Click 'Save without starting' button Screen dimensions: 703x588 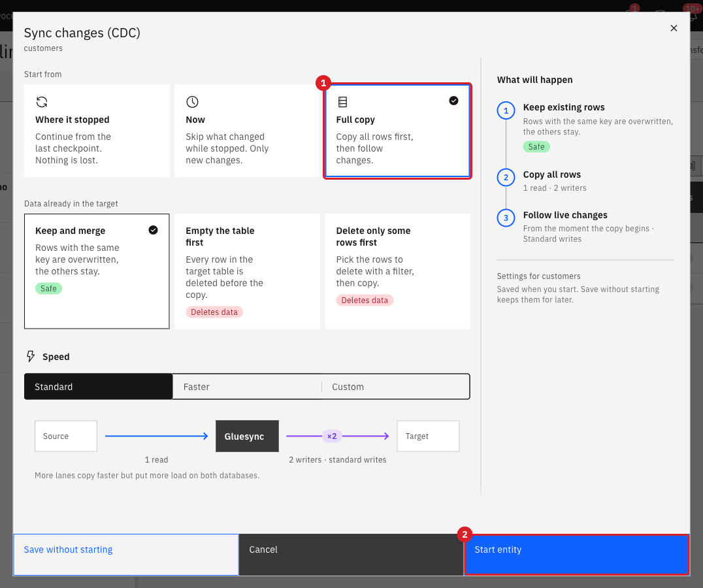click(x=126, y=555)
